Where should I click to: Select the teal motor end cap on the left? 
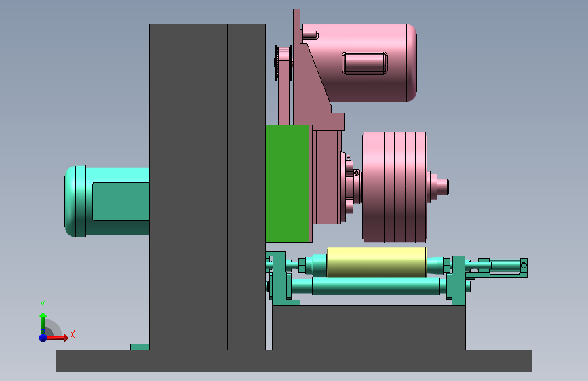coord(75,201)
